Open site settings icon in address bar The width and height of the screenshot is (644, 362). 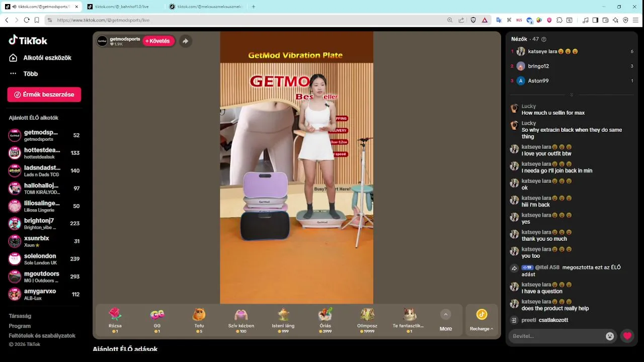coord(49,20)
